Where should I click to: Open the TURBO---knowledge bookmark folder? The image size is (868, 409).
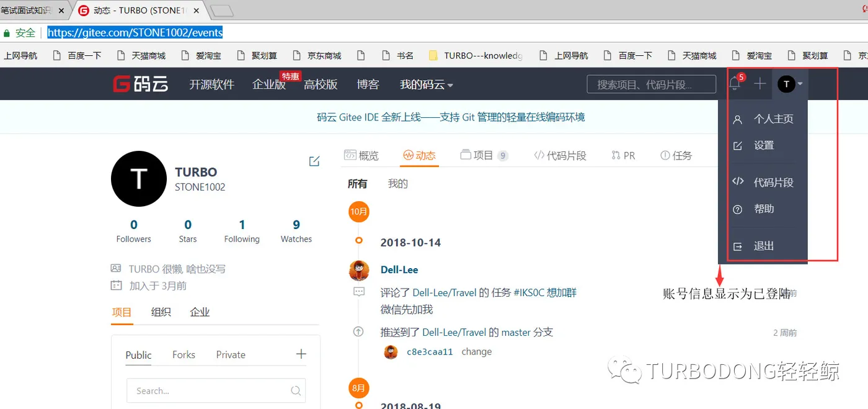[477, 55]
